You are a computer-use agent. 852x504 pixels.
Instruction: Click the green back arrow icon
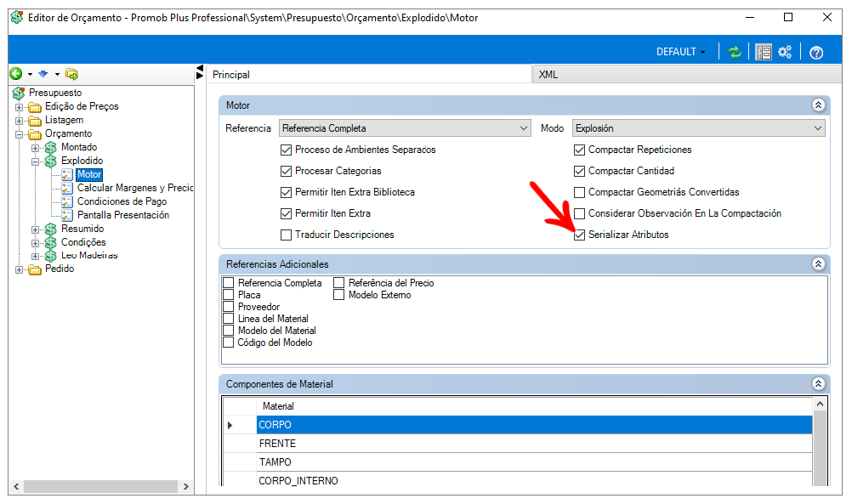[x=16, y=73]
